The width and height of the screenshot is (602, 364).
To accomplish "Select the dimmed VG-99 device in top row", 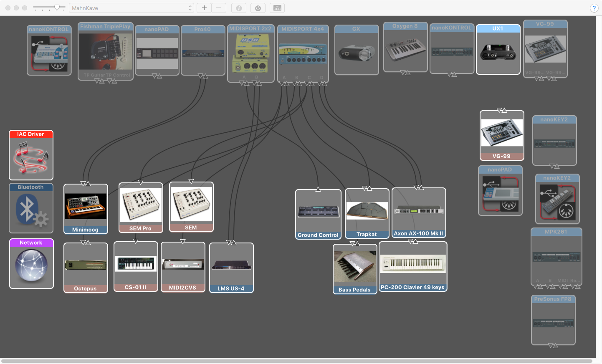I will (x=545, y=49).
